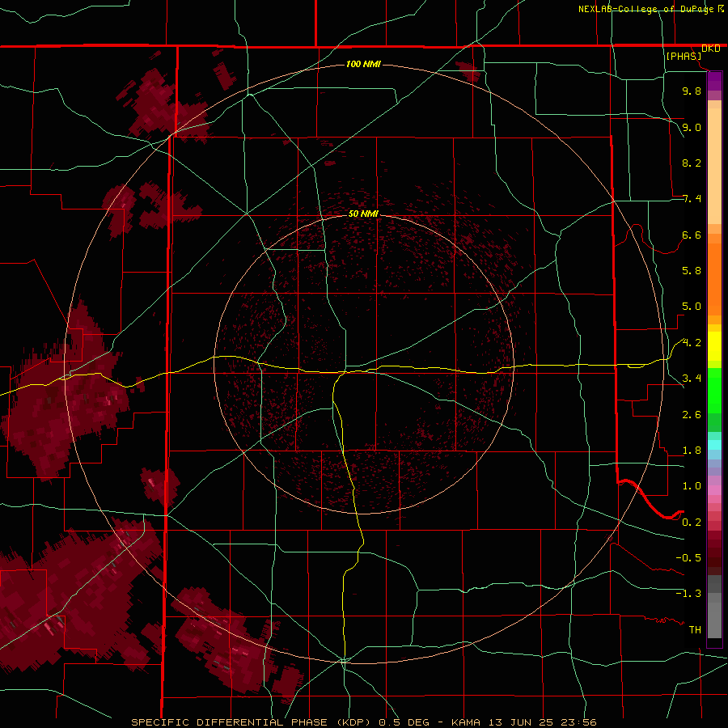This screenshot has height=728, width=728.
Task: Click the -0.5 legend value
Action: click(688, 558)
